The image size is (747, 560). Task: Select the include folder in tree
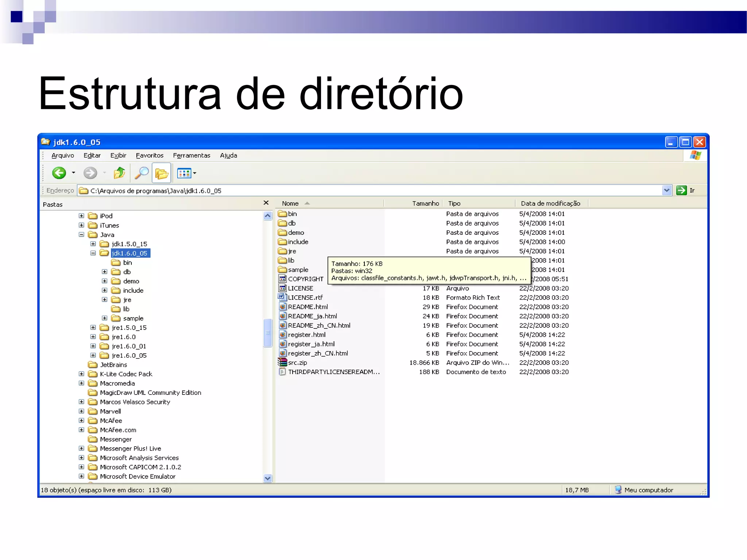[x=133, y=291]
